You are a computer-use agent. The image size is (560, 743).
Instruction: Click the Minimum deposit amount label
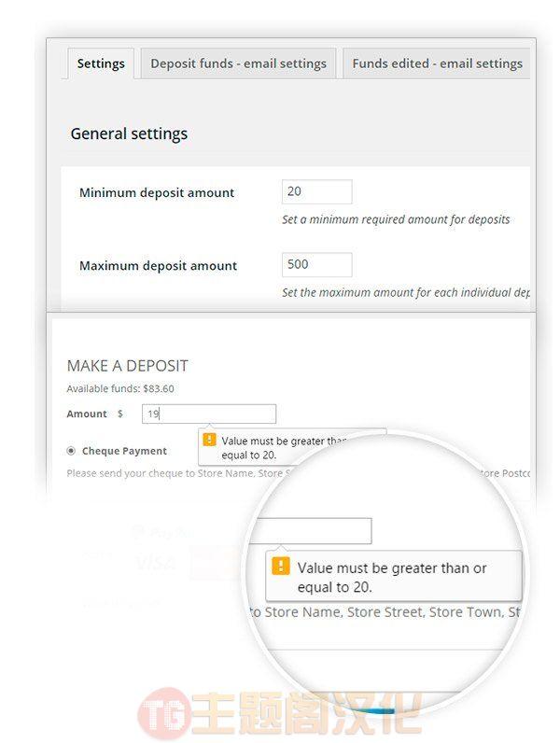157,192
